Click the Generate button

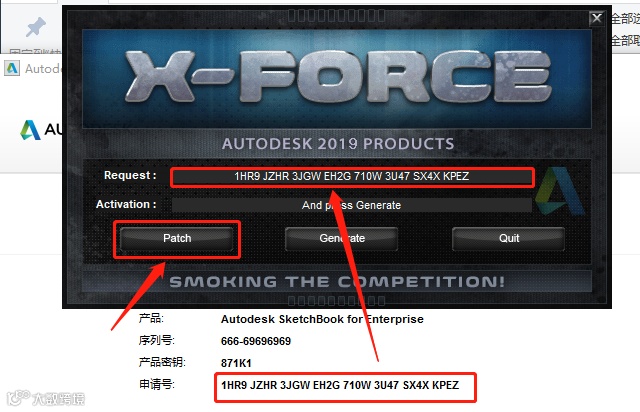[x=342, y=238]
